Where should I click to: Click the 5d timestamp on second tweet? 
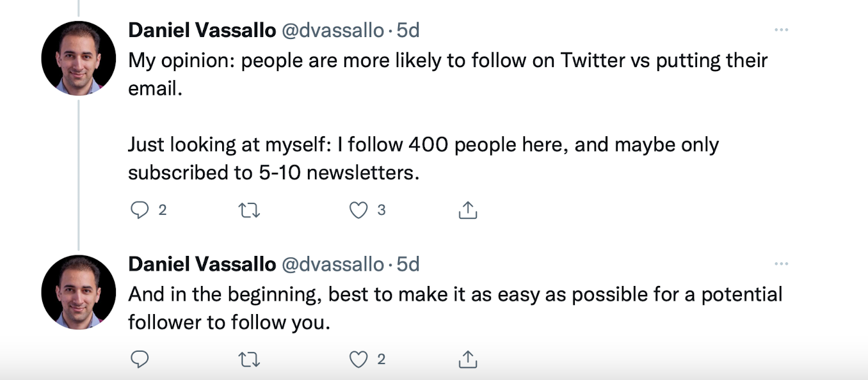coord(408,264)
